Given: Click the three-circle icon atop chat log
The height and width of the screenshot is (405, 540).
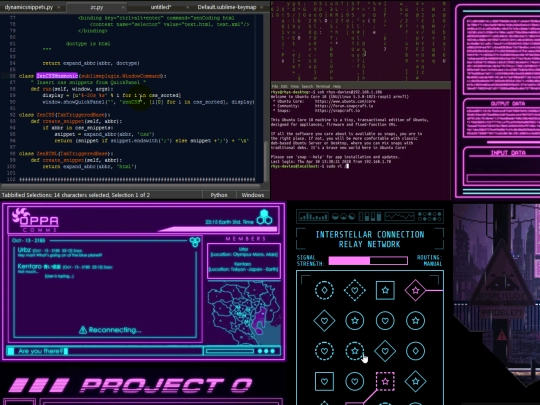Looking at the screenshot, I should tap(195, 242).
